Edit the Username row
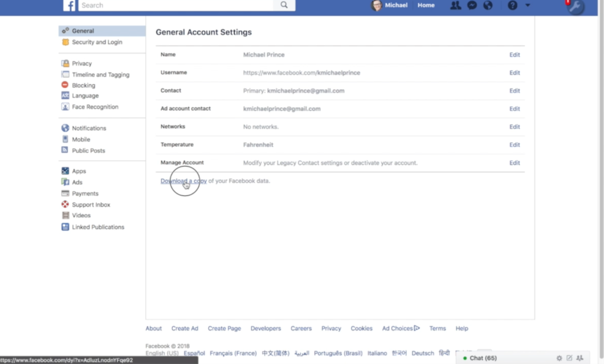The height and width of the screenshot is (364, 604). (x=514, y=73)
